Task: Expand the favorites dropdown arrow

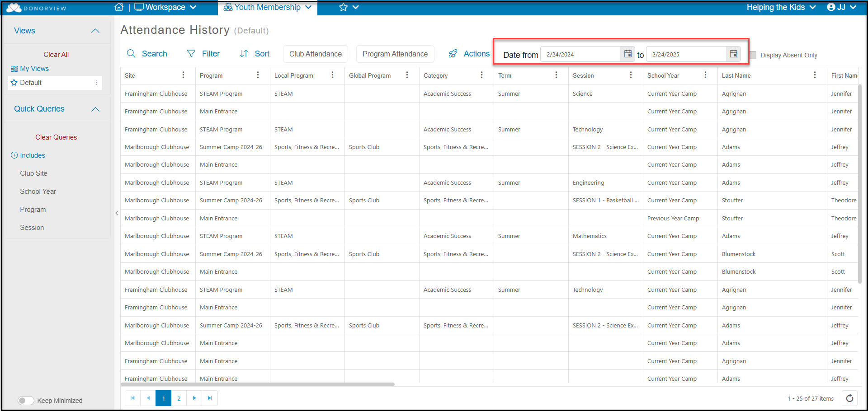Action: point(356,7)
